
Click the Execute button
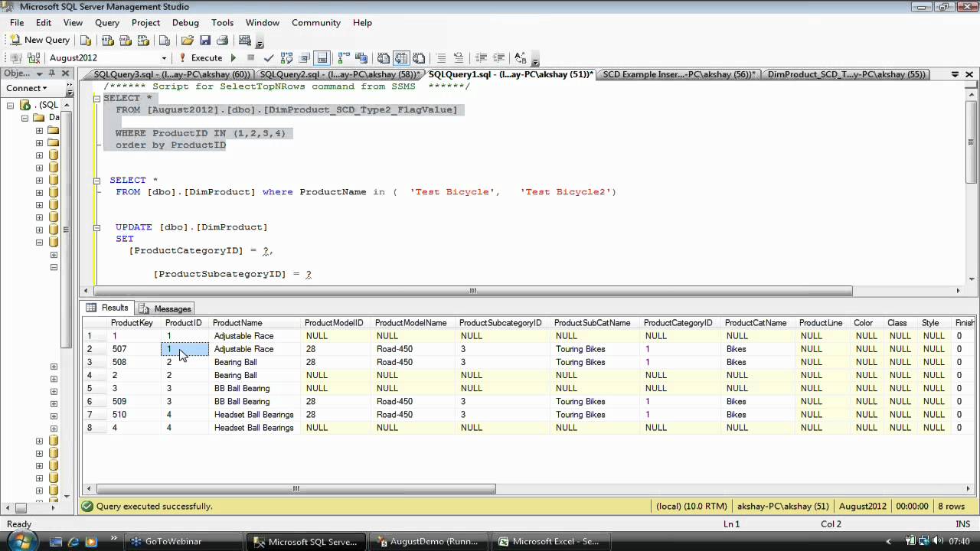point(201,57)
